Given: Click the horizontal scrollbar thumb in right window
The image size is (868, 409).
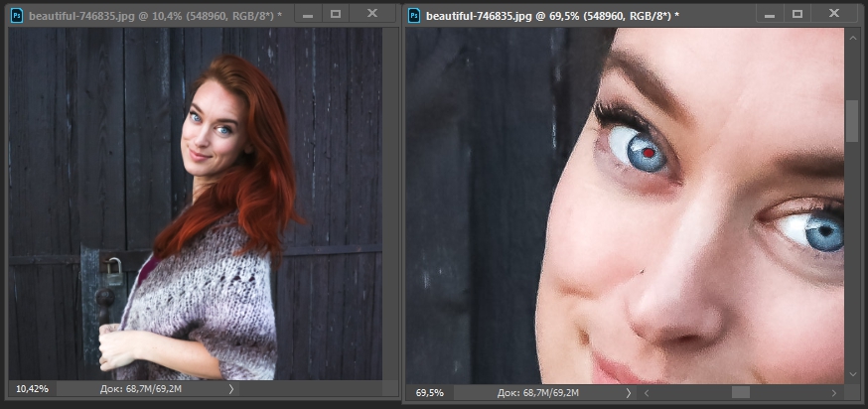Looking at the screenshot, I should pos(741,392).
